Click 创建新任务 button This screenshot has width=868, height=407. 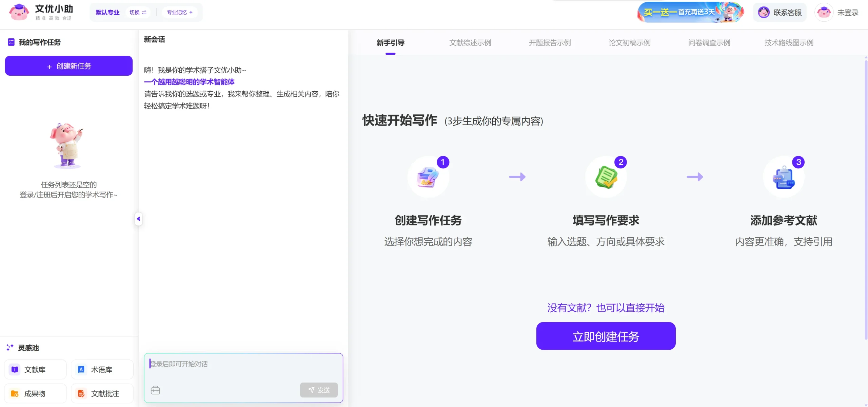(68, 66)
